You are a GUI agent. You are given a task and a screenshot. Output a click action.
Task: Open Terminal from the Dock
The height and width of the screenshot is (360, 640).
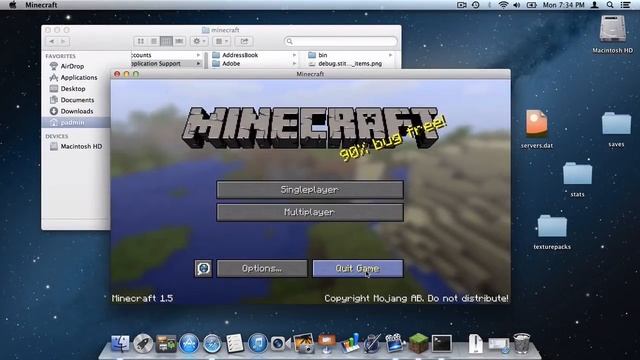pos(442,343)
